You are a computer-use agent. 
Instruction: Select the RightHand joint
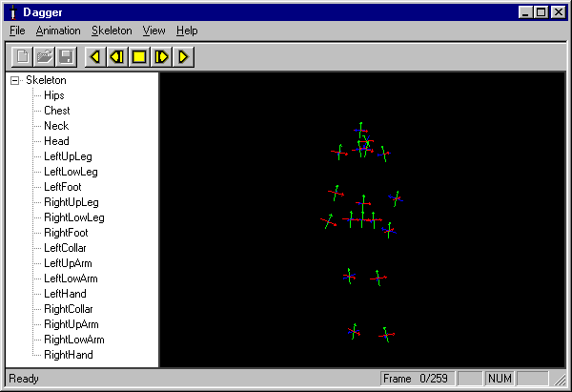tap(69, 355)
